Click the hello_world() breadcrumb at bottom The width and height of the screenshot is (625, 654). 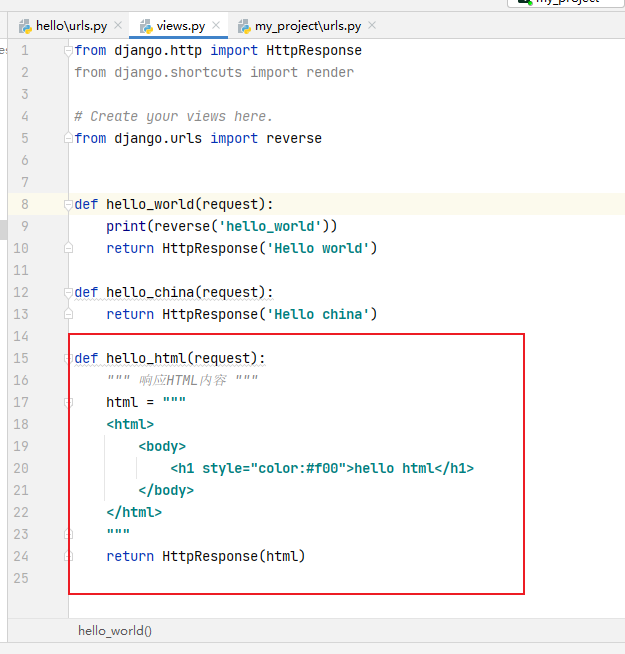(x=115, y=631)
